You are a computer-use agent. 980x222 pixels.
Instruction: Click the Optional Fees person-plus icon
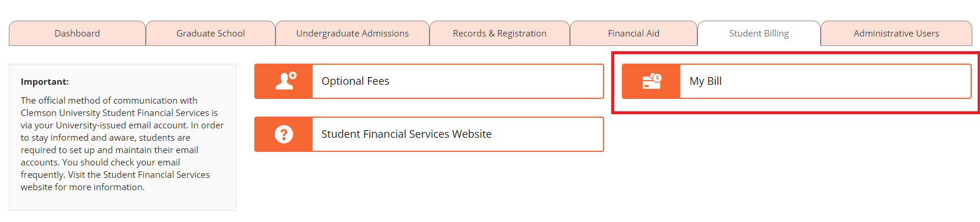(x=286, y=81)
